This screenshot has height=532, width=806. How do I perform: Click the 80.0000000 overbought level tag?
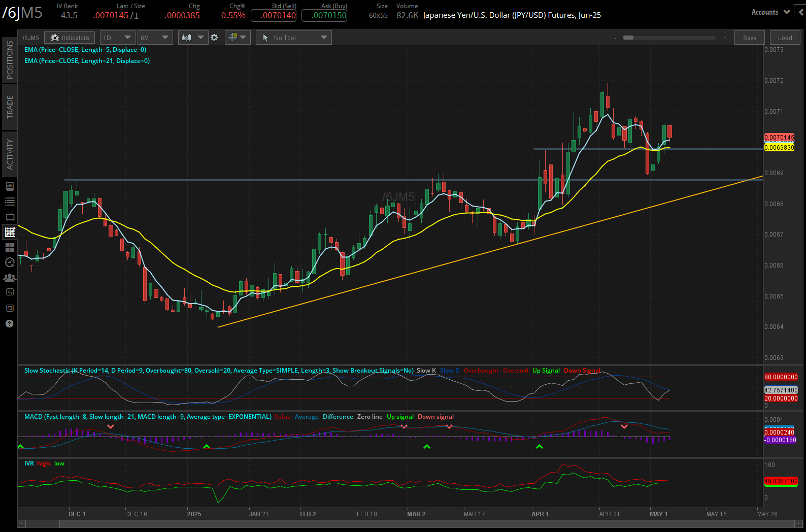point(781,377)
